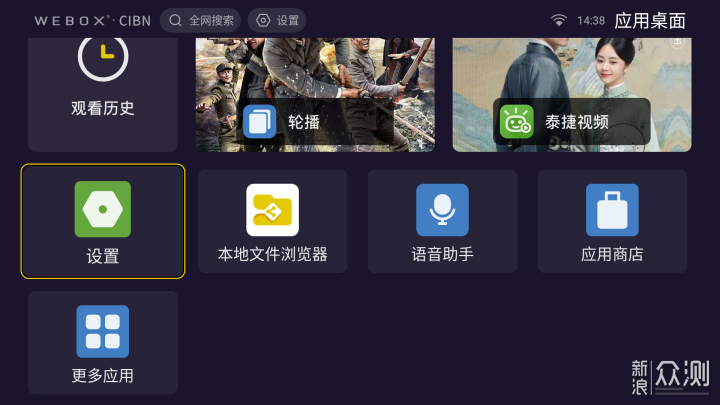Screen dimensions: 720x405
Task: Click the 应用桌面 title label
Action: pyautogui.click(x=650, y=21)
